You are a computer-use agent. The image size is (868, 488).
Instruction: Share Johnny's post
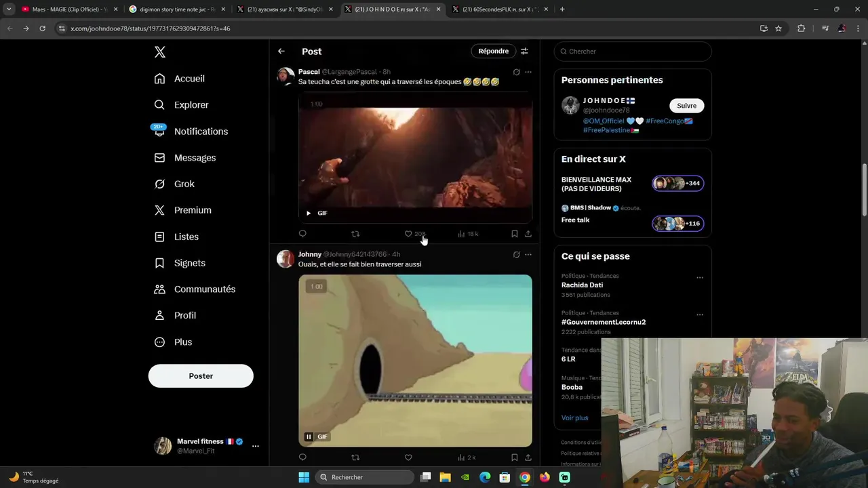coord(528,457)
